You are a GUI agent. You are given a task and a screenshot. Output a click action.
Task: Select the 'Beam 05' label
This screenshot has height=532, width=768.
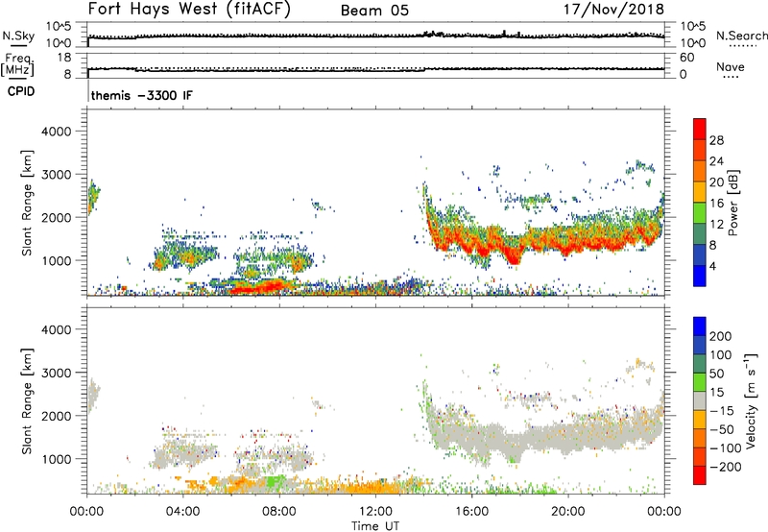(x=374, y=11)
